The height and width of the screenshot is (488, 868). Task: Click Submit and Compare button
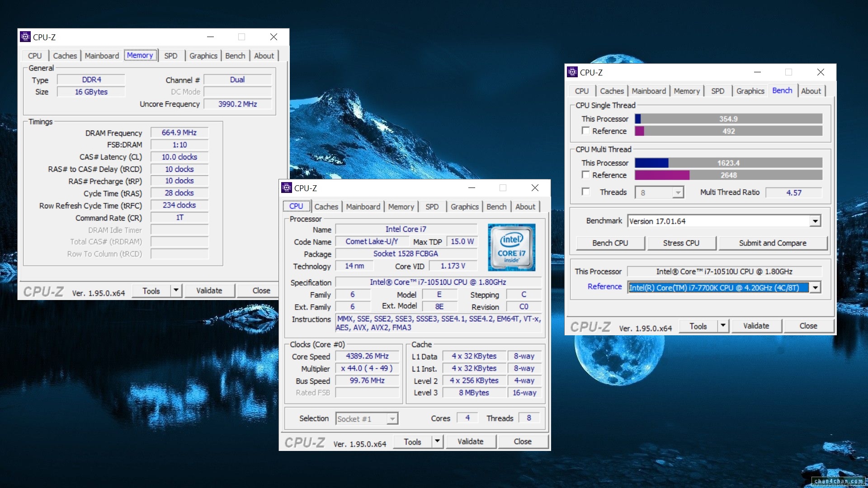tap(773, 243)
